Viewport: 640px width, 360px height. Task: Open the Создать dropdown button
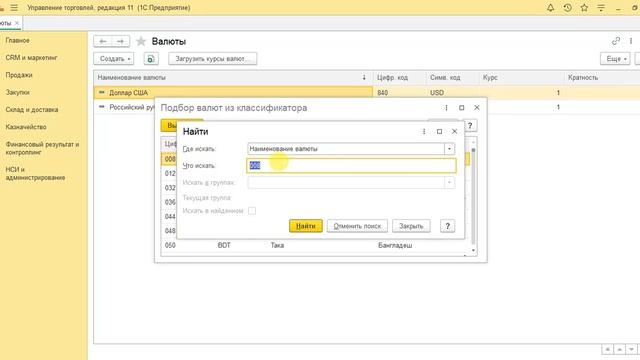[x=114, y=59]
